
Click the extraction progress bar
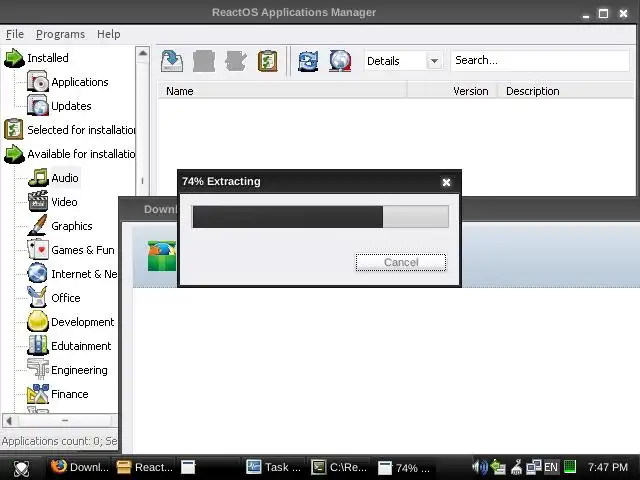tap(320, 217)
